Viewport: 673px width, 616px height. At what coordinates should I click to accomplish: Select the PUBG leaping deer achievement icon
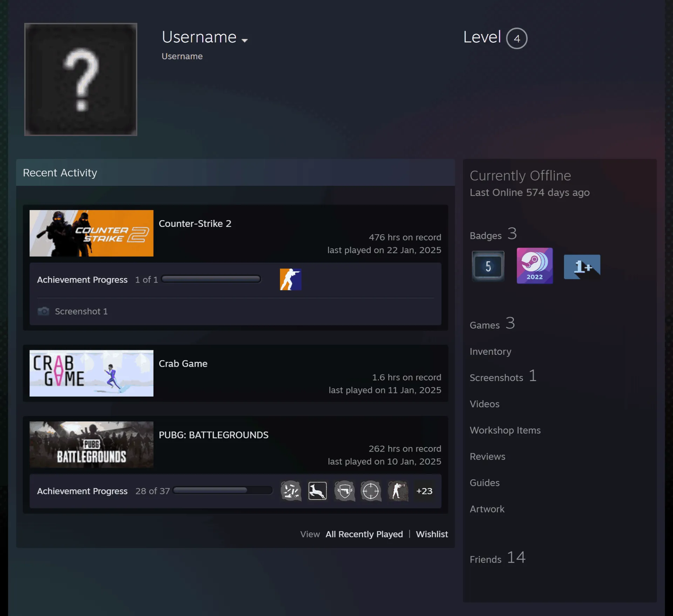[x=318, y=491]
